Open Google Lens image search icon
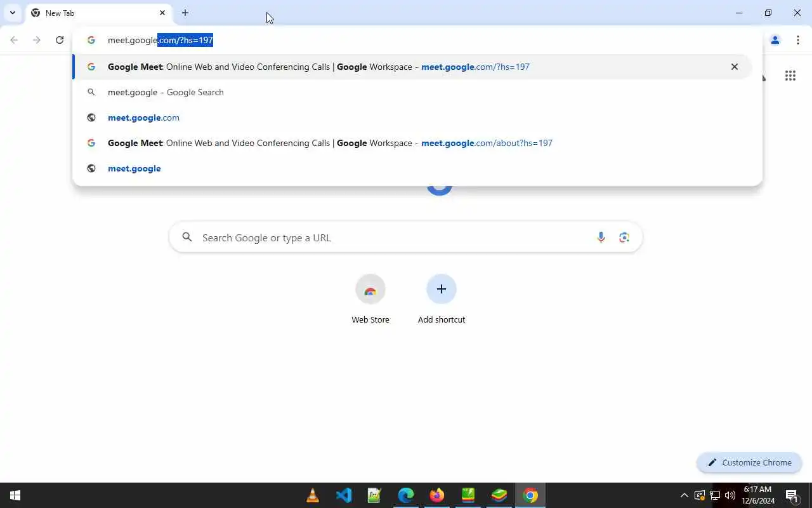This screenshot has width=812, height=508. point(624,237)
